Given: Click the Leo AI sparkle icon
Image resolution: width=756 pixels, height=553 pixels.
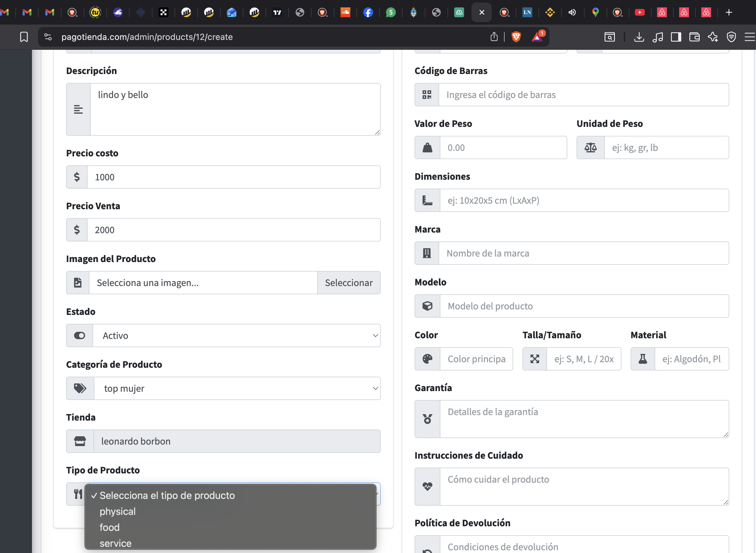Looking at the screenshot, I should tap(712, 37).
